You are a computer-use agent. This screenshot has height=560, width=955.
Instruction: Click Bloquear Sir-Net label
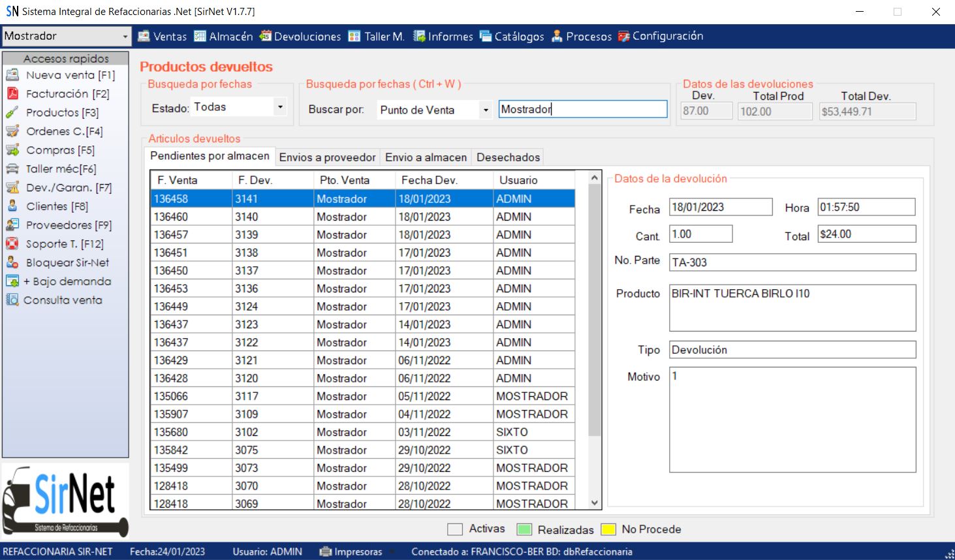tap(67, 262)
